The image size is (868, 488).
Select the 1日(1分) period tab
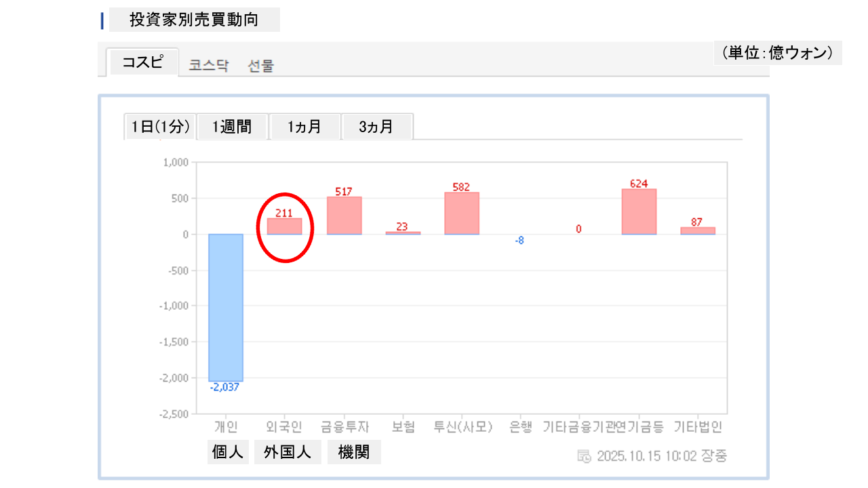click(160, 127)
